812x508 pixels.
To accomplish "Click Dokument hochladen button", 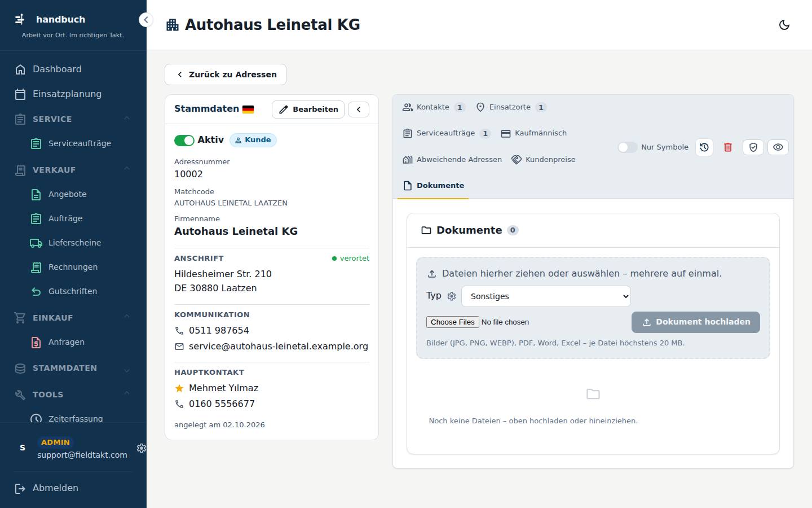I will click(x=696, y=322).
